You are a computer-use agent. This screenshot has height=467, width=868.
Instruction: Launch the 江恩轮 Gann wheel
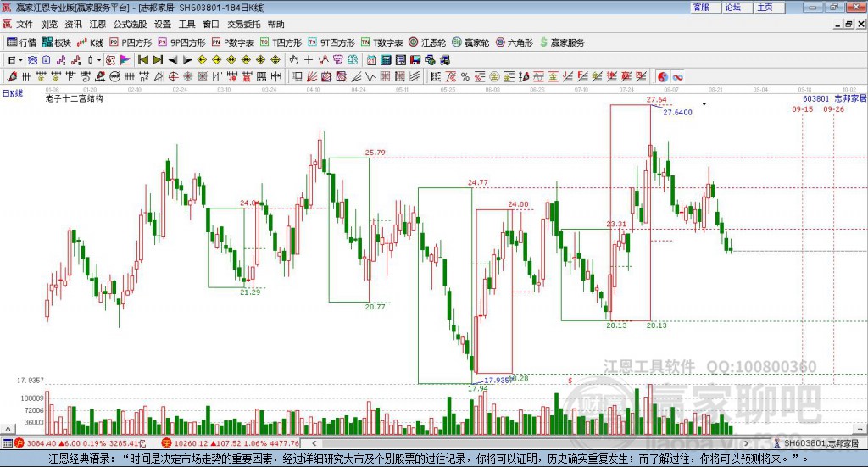click(x=427, y=42)
